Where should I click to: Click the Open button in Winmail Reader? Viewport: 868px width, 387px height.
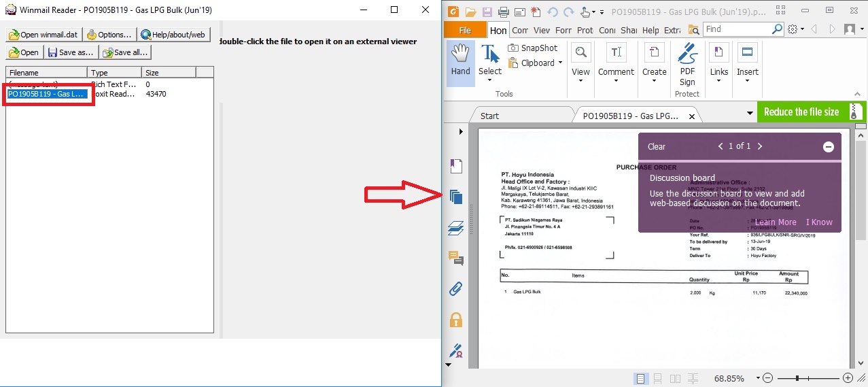tap(24, 52)
